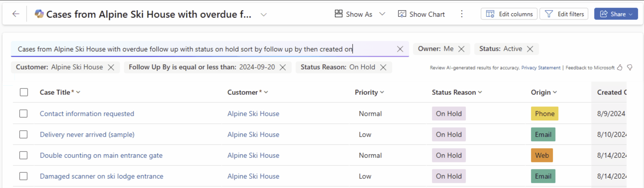Check the Double counting on main entrance row
The width and height of the screenshot is (644, 188).
point(24,155)
